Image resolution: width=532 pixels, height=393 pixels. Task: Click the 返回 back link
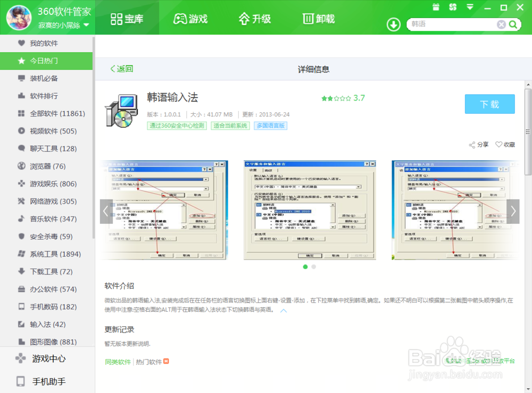122,69
